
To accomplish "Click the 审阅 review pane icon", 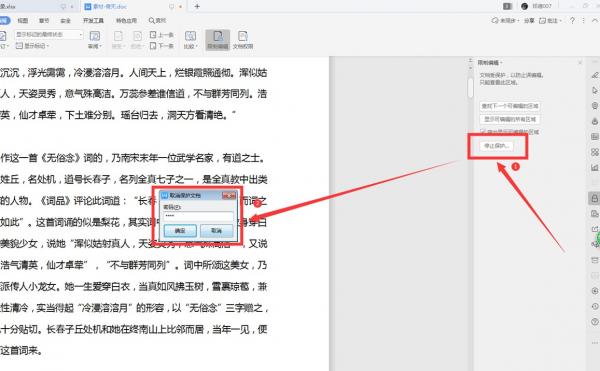I will coord(95,40).
